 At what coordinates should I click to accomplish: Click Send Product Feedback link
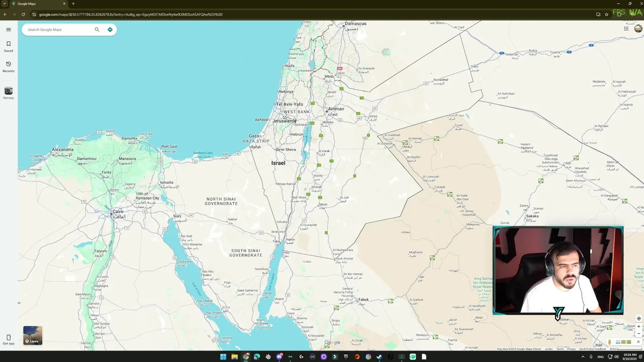[x=593, y=349]
